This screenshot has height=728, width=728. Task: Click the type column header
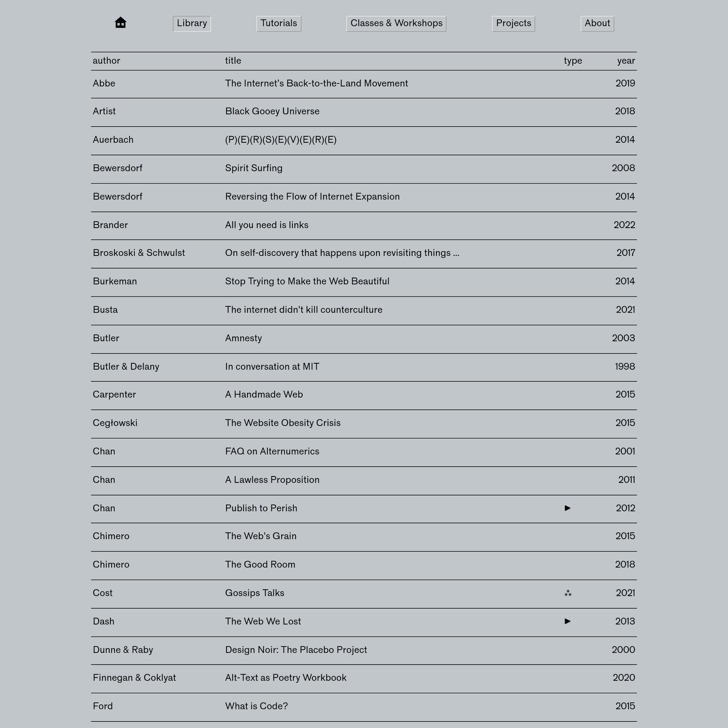[x=573, y=61]
